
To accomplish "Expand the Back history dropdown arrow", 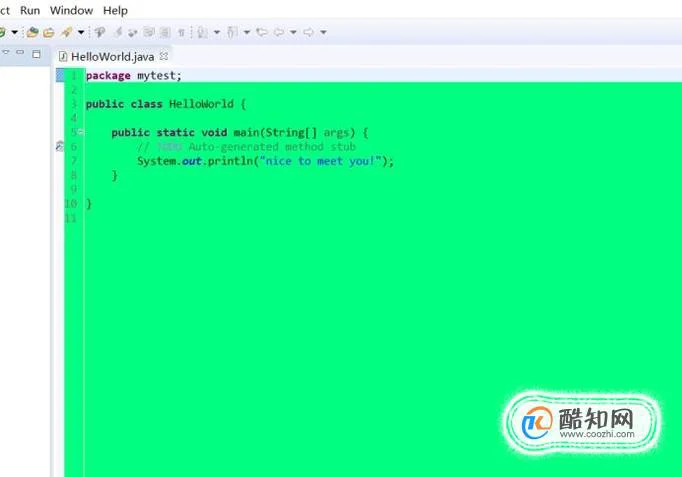I will (x=293, y=32).
